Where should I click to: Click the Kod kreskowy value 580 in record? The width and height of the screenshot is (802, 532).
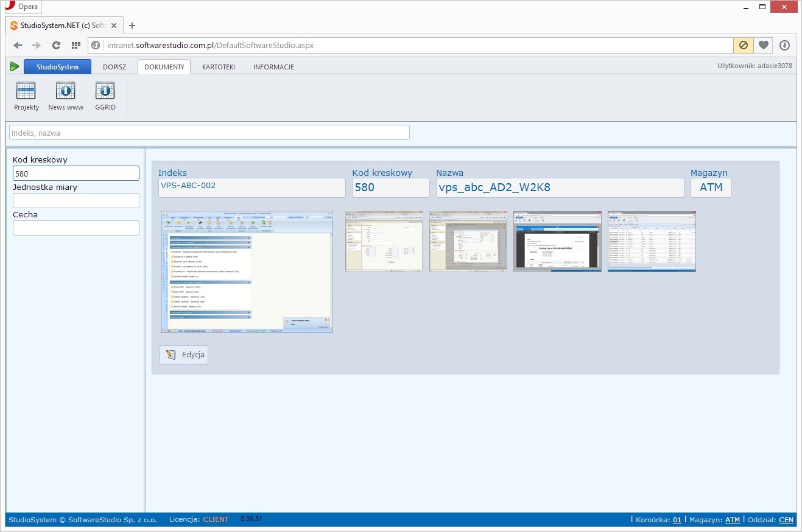(x=392, y=187)
